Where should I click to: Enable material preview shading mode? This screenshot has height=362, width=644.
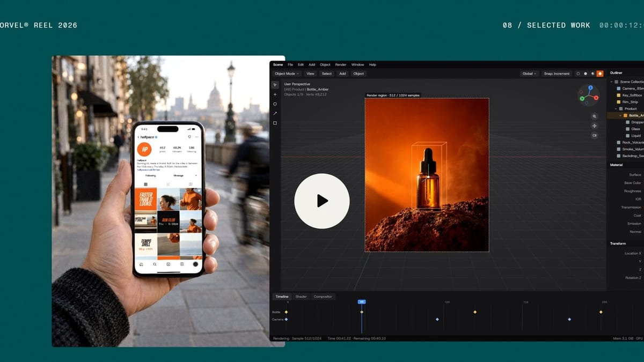click(592, 73)
